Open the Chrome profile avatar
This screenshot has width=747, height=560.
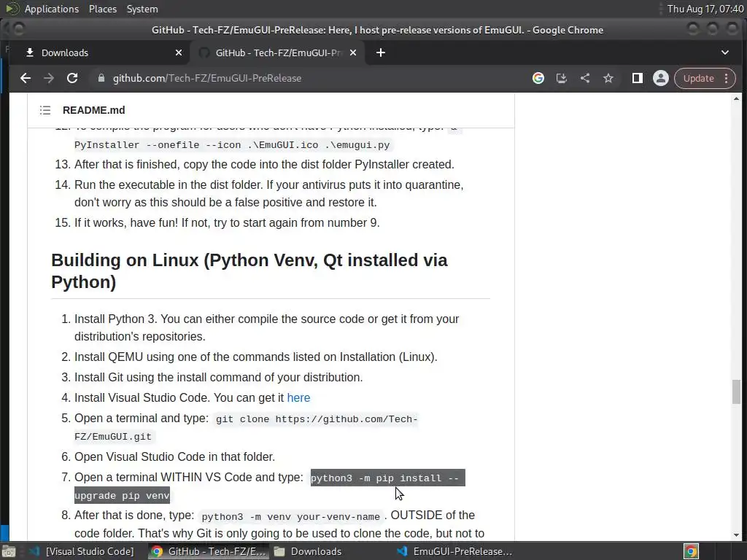[x=661, y=78]
